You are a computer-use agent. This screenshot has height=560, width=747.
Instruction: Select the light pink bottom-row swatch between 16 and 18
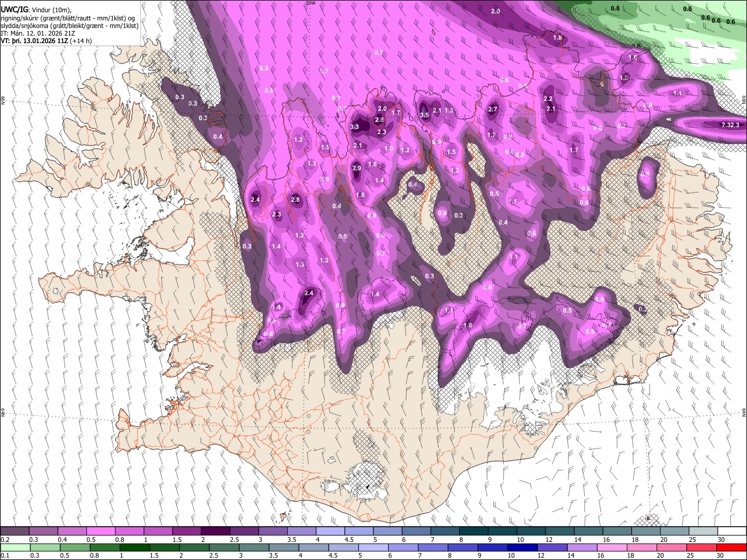(x=612, y=548)
